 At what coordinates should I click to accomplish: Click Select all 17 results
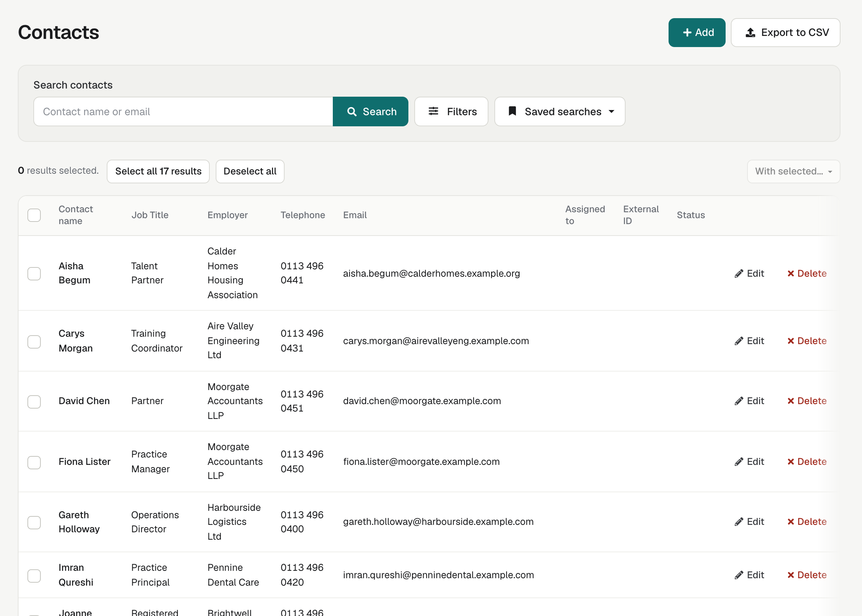click(x=158, y=172)
